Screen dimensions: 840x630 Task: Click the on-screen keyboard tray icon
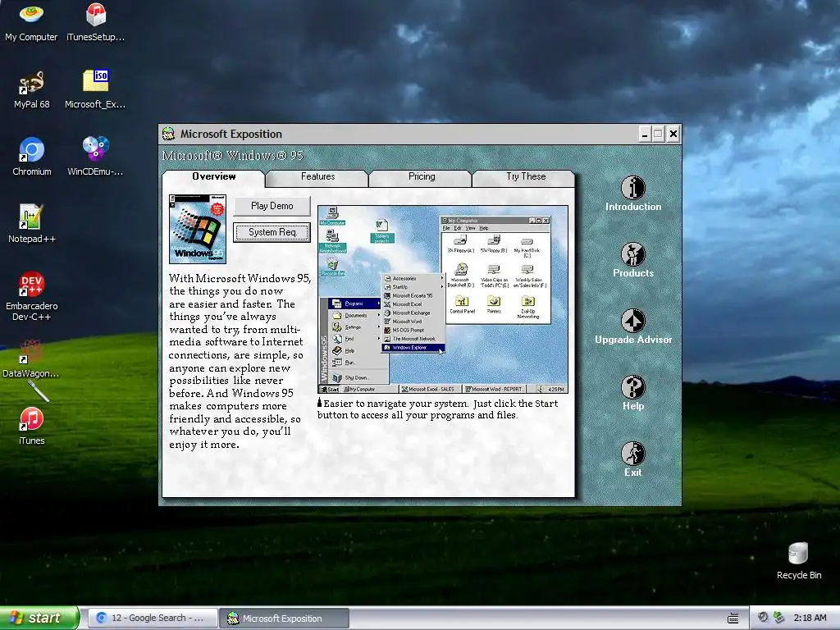pyautogui.click(x=733, y=619)
